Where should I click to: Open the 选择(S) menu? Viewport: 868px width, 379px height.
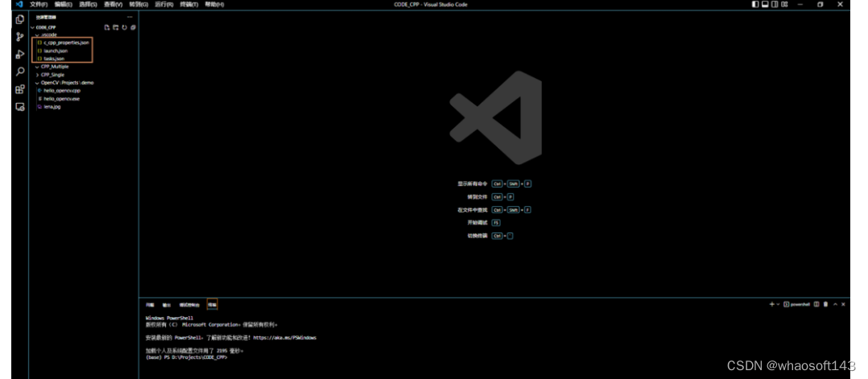coord(88,4)
